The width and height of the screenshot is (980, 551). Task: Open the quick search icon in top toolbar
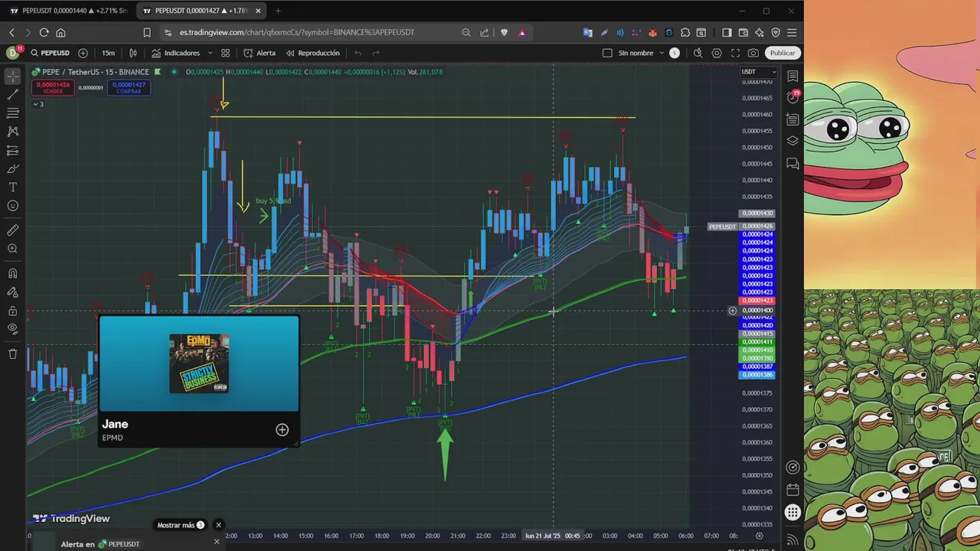coord(697,53)
